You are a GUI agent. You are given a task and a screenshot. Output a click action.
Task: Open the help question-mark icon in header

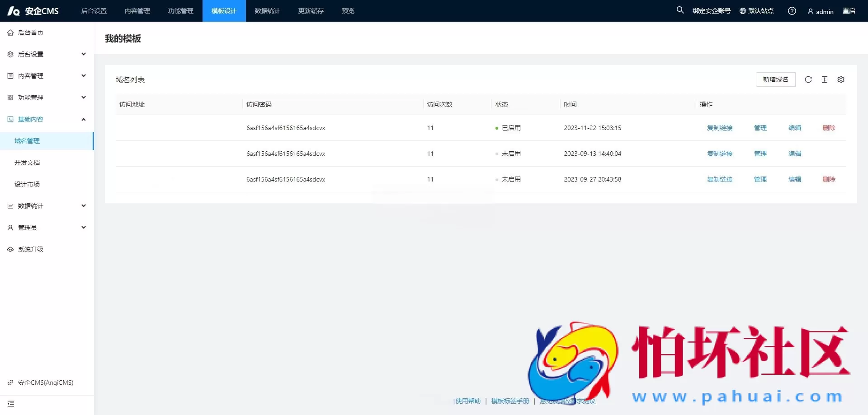(792, 10)
